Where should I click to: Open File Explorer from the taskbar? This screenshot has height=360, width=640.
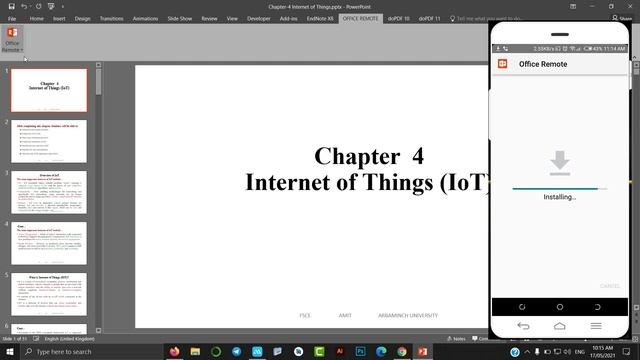[195, 351]
